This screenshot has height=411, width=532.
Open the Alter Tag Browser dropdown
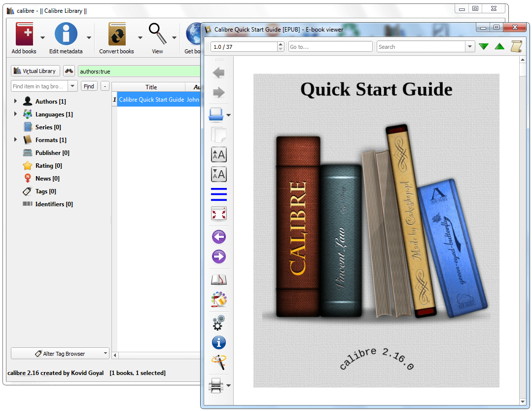[60, 354]
